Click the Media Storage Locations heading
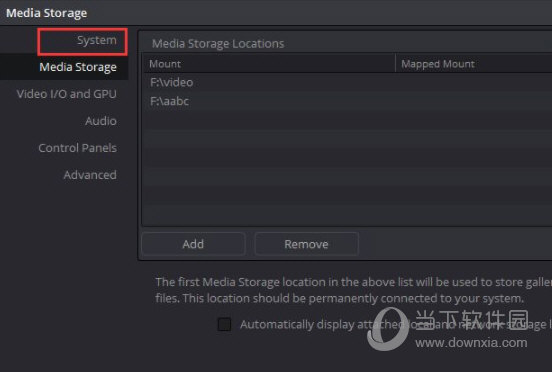The height and width of the screenshot is (372, 552). pos(218,44)
